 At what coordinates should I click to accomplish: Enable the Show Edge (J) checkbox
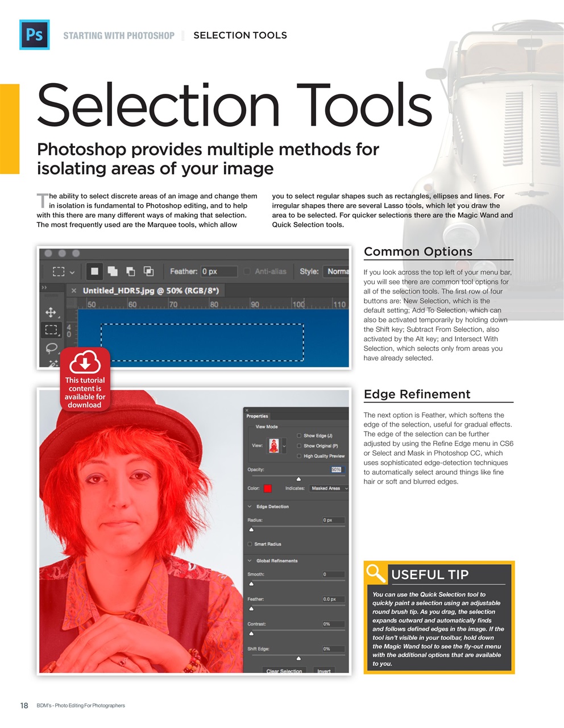(298, 436)
